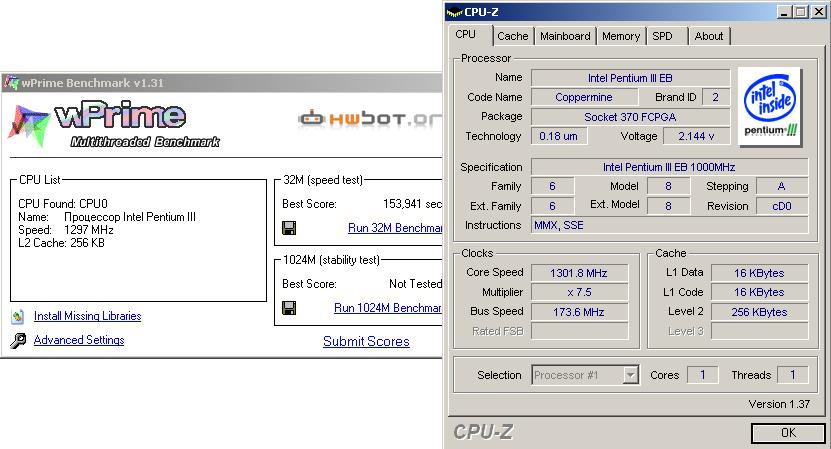The width and height of the screenshot is (831, 449).
Task: Switch to the Mainboard tab
Action: [x=565, y=36]
